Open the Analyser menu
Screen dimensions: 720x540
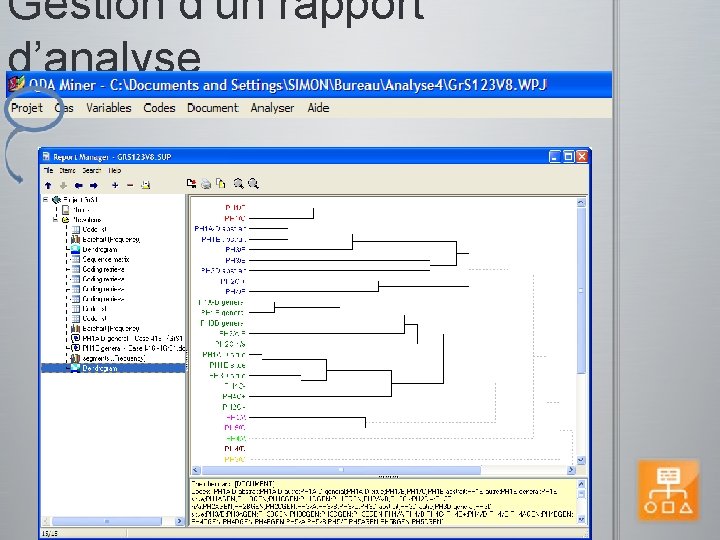tap(272, 108)
